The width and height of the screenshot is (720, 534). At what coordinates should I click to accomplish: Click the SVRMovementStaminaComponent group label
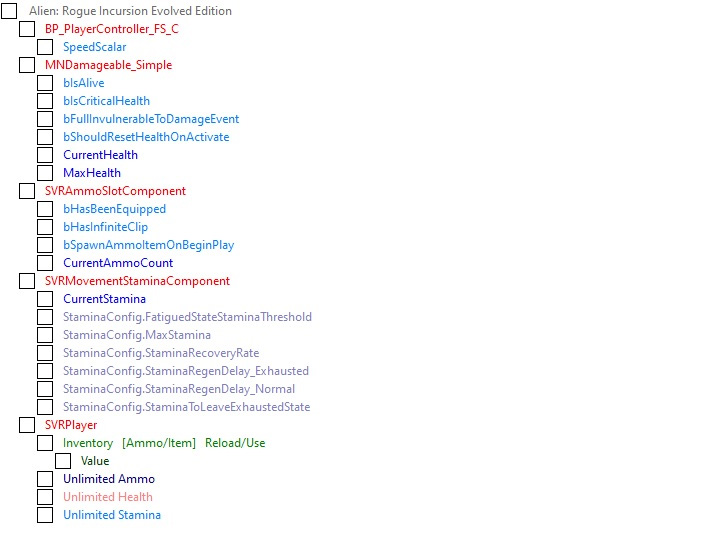[x=137, y=281]
